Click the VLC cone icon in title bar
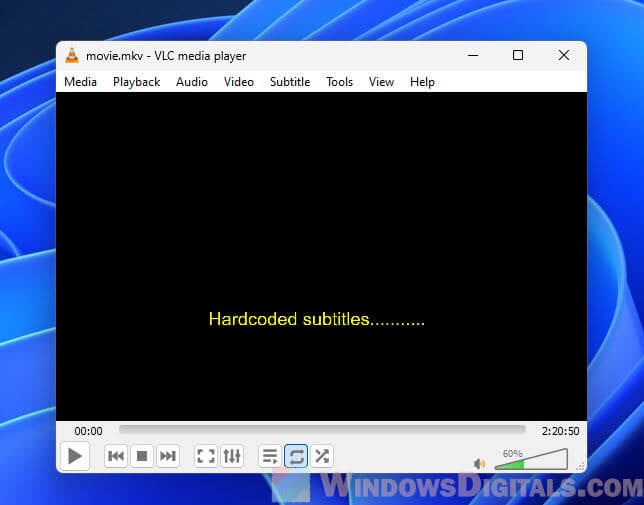Image resolution: width=644 pixels, height=505 pixels. click(x=72, y=55)
